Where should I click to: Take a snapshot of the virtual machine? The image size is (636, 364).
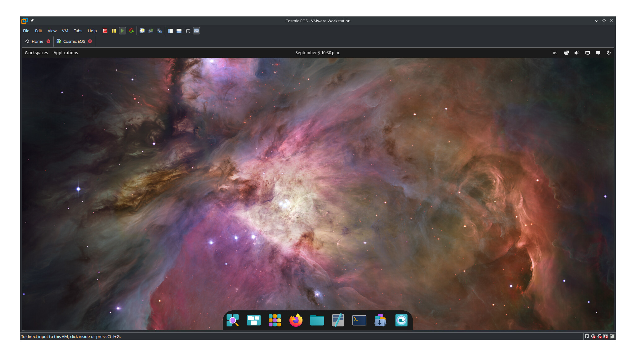(142, 31)
